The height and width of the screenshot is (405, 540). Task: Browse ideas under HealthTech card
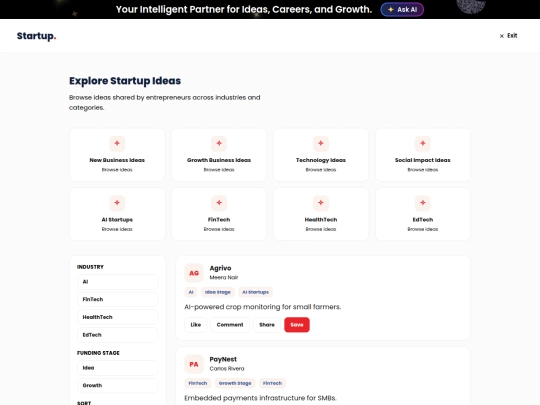coord(321,229)
